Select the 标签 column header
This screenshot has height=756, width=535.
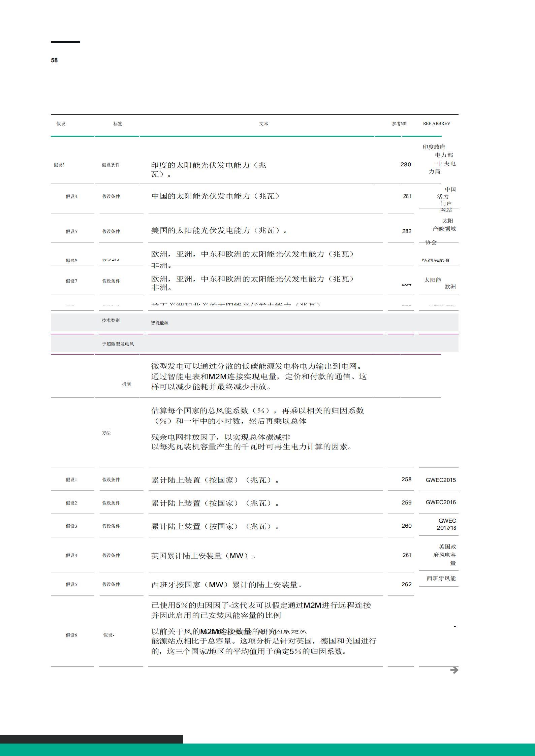pyautogui.click(x=118, y=124)
